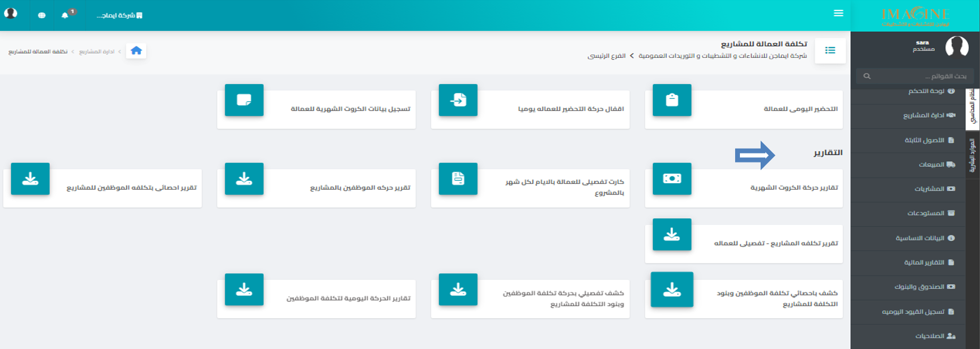
Task: Click the sara profile avatar in sidebar
Action: (957, 46)
